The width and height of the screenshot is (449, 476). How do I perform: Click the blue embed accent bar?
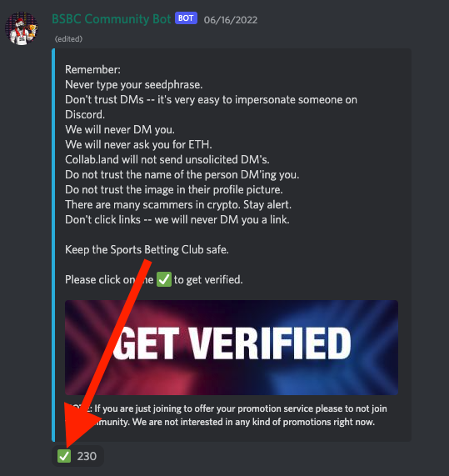coord(53,245)
